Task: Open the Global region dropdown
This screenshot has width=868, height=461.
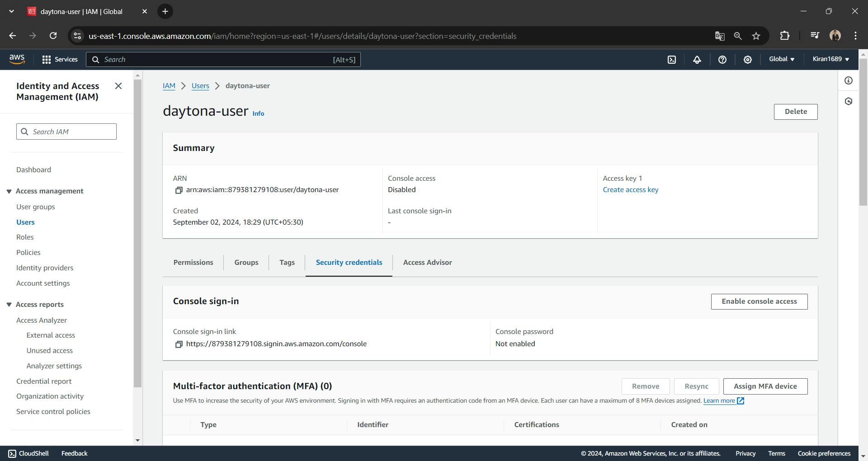Action: pos(782,59)
